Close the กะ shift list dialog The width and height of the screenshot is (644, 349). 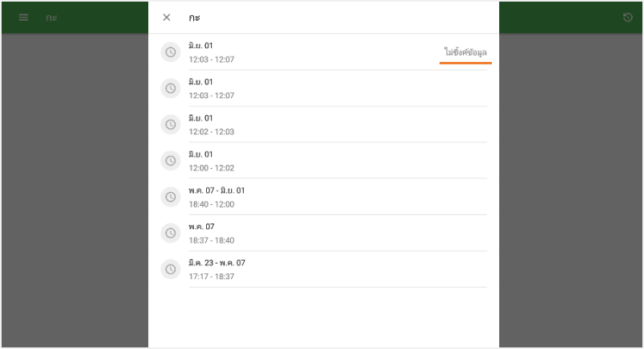(x=167, y=17)
